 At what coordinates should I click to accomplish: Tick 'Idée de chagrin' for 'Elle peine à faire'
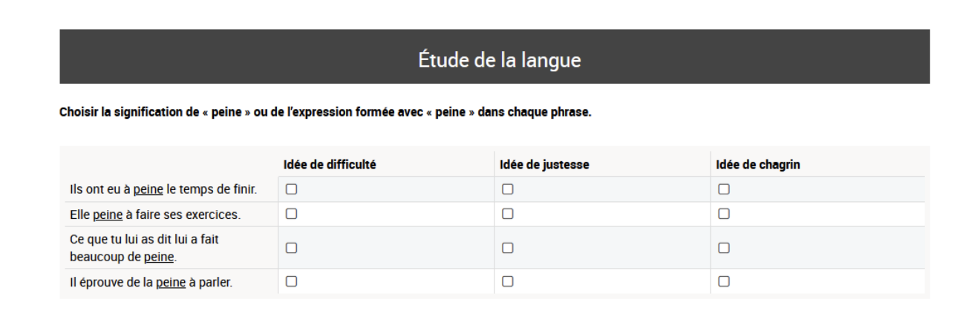click(723, 214)
